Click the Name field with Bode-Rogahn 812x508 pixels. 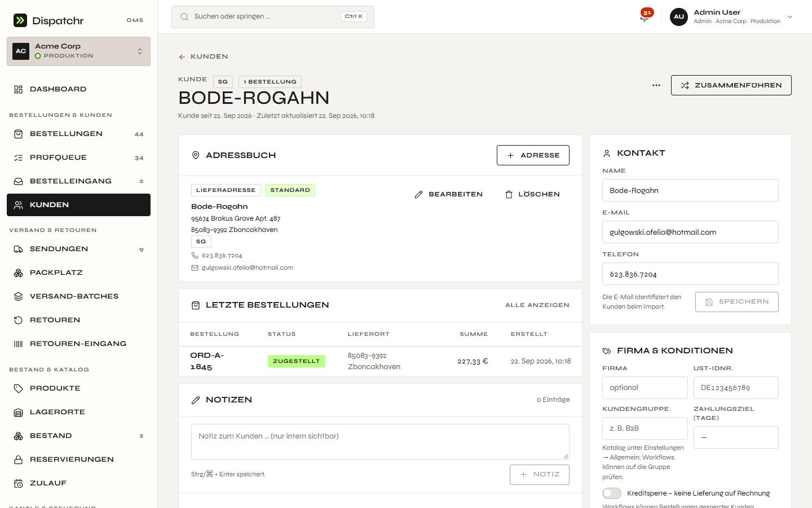(x=690, y=190)
